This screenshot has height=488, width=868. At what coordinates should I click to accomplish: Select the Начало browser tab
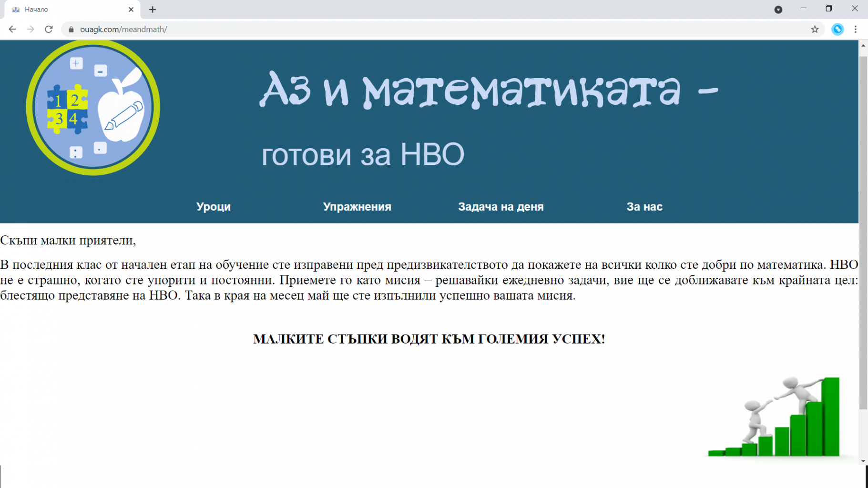(71, 10)
